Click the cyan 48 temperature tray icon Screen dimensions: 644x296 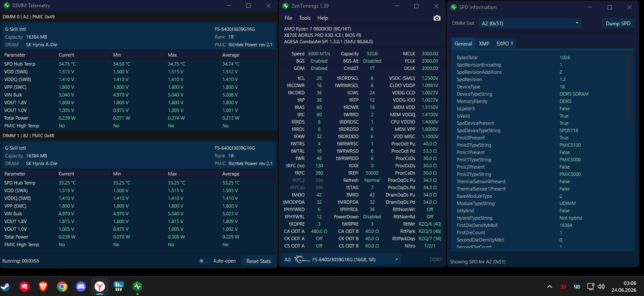click(x=577, y=287)
